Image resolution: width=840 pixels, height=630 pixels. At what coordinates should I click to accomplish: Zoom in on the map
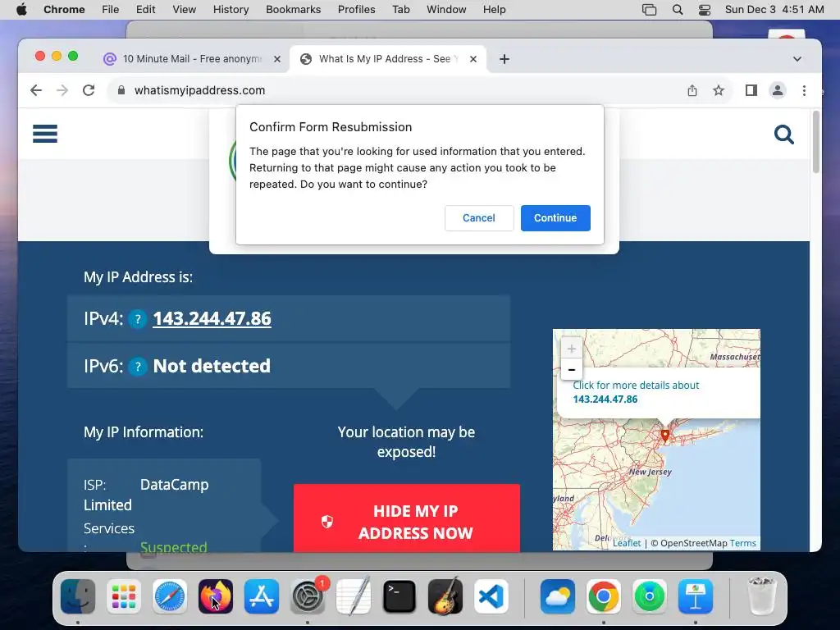pyautogui.click(x=572, y=349)
